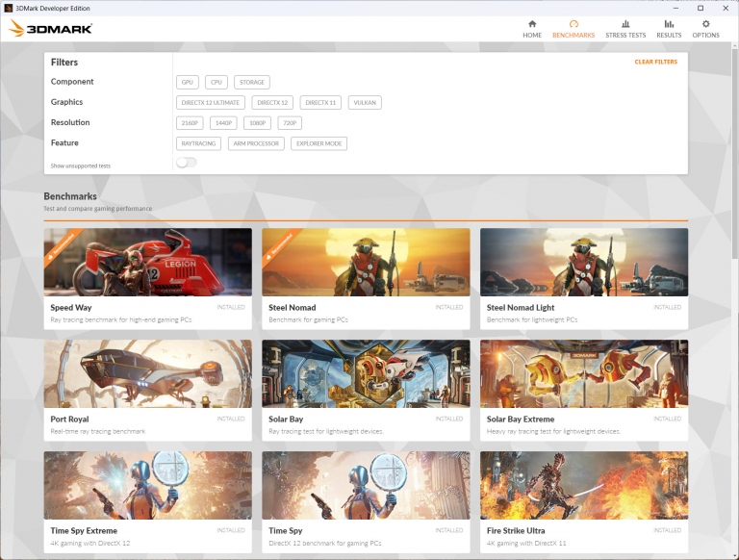Open the Speed Way benchmark thumbnail
Screen dimensions: 739x560
147,262
